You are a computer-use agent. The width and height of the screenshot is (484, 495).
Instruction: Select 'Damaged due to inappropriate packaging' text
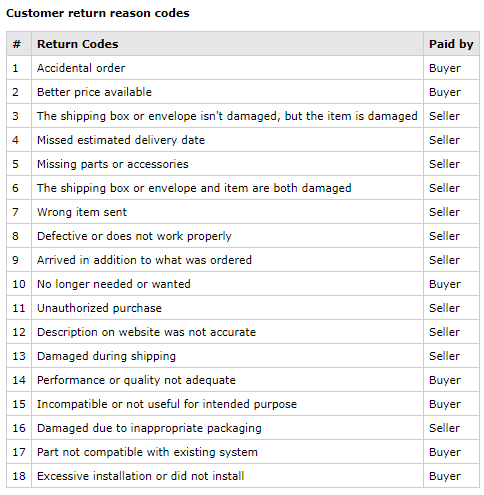pyautogui.click(x=149, y=428)
